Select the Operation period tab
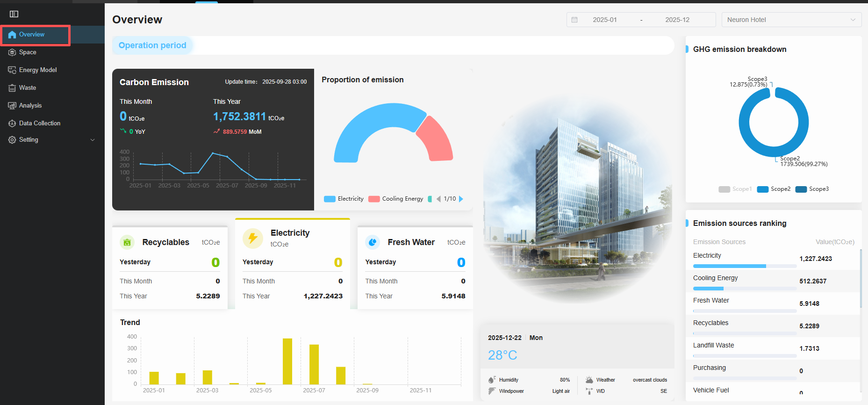This screenshot has height=405, width=868. (x=152, y=45)
